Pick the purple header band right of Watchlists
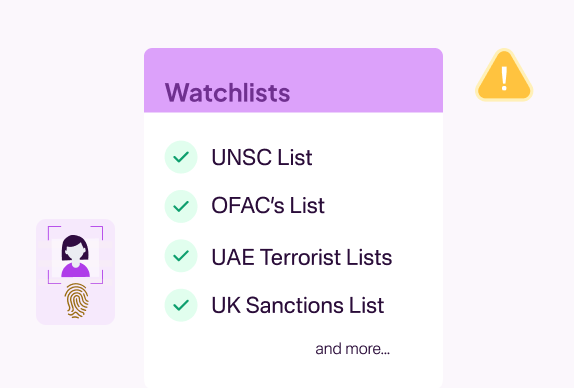The height and width of the screenshot is (388, 574). (x=366, y=81)
